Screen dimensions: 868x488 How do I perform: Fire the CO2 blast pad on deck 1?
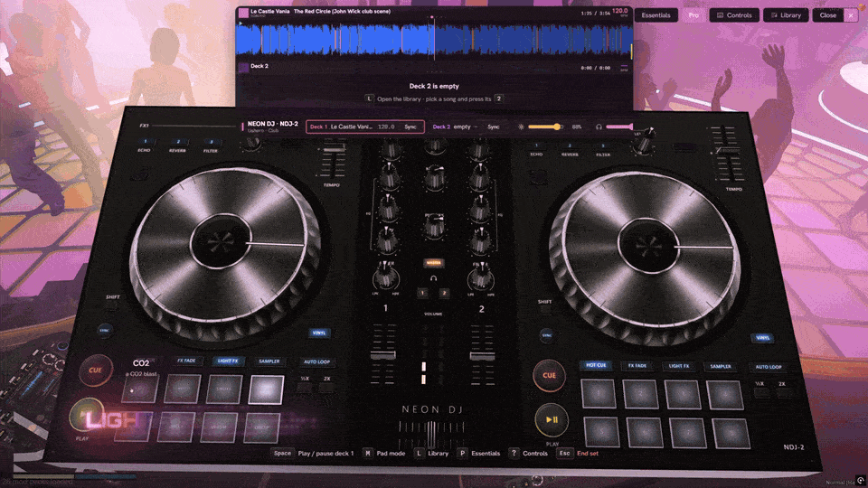[139, 389]
